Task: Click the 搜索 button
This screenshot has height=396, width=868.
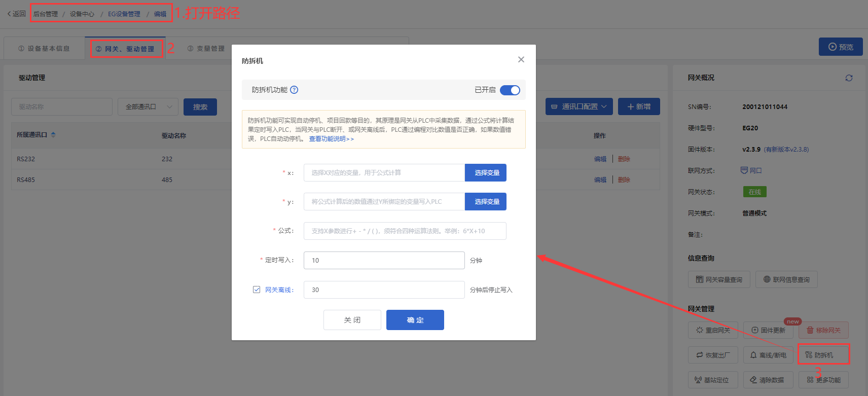Action: [200, 107]
